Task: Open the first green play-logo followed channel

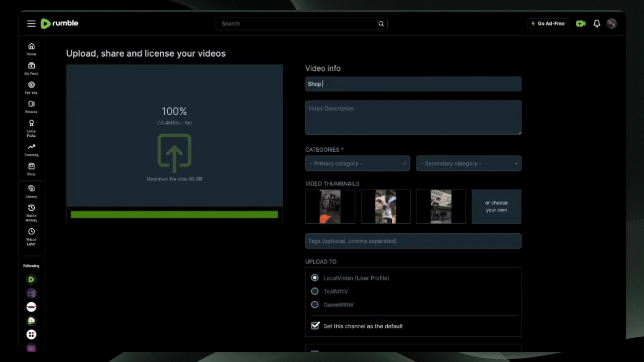Action: click(31, 280)
